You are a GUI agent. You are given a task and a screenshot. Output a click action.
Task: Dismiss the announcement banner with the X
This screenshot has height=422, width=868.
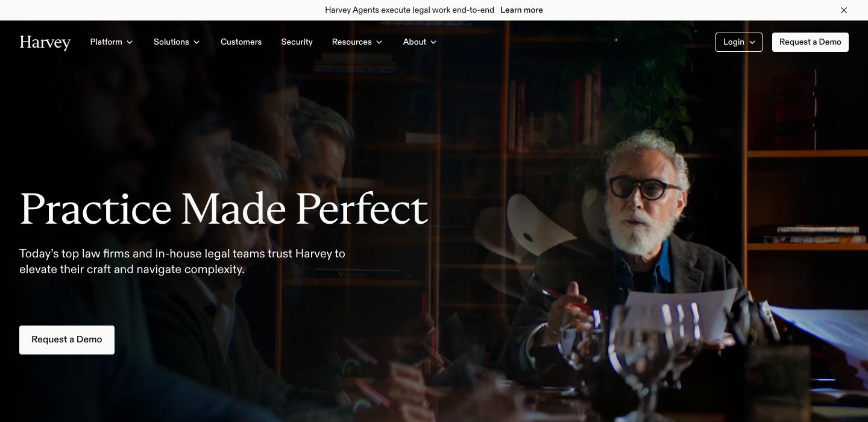click(x=844, y=10)
